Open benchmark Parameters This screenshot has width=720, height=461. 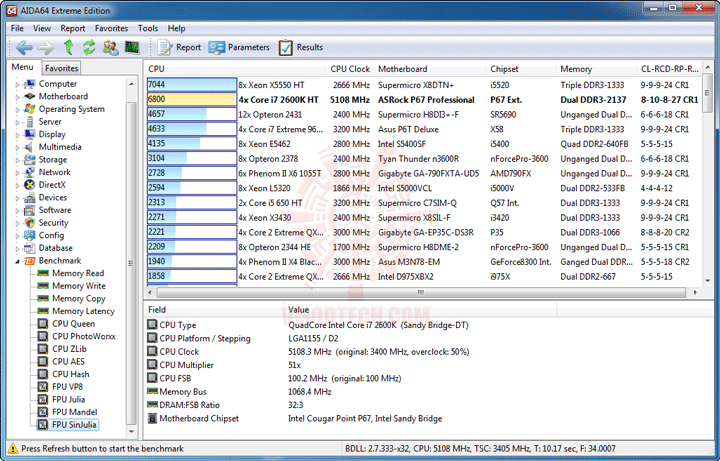[239, 47]
